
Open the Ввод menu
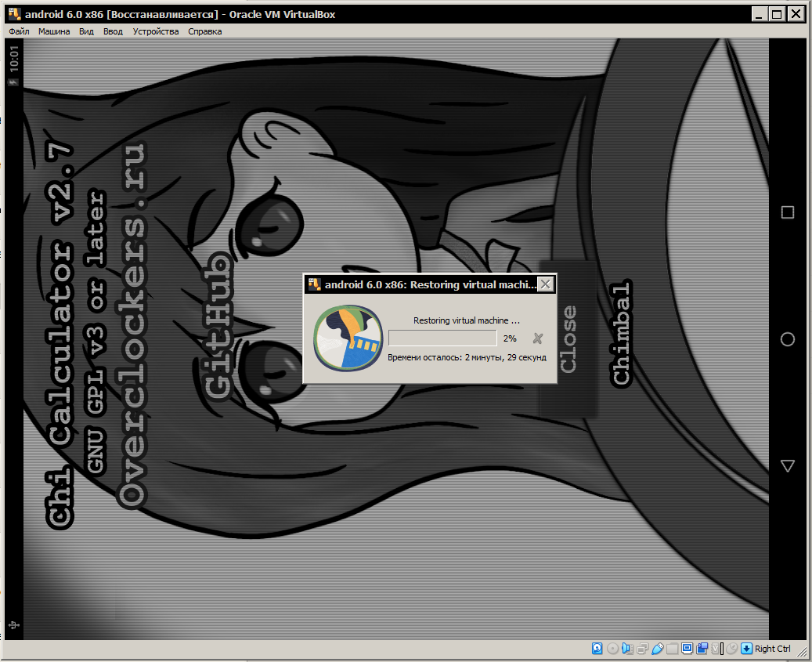click(x=113, y=31)
